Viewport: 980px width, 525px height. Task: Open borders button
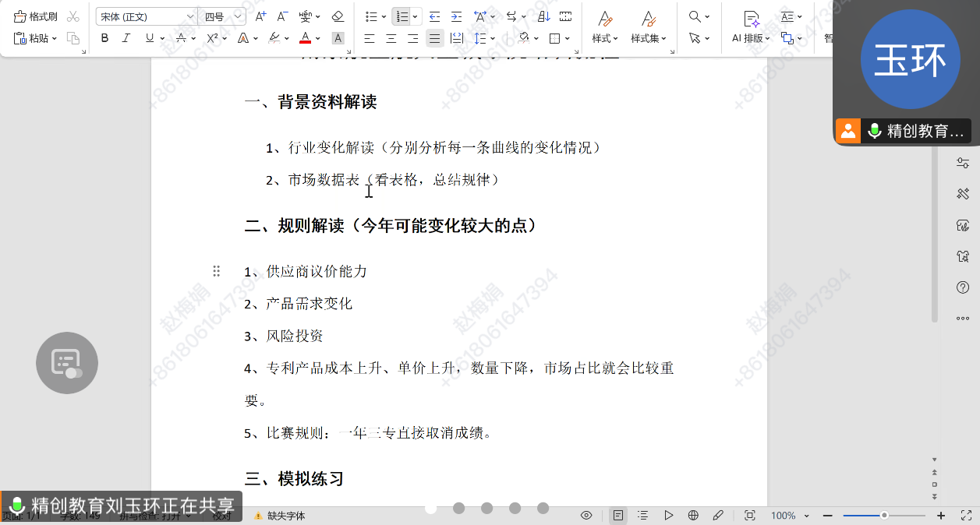tap(554, 38)
